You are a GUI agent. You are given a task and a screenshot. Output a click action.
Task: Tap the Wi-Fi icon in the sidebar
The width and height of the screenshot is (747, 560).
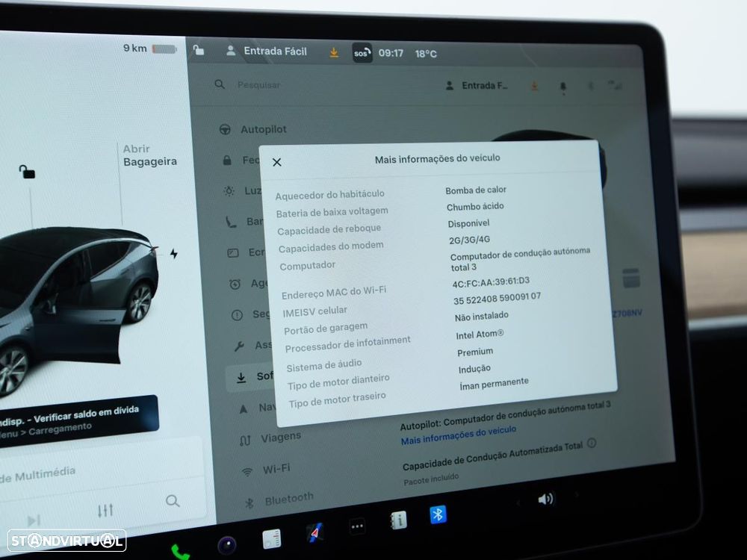click(247, 472)
